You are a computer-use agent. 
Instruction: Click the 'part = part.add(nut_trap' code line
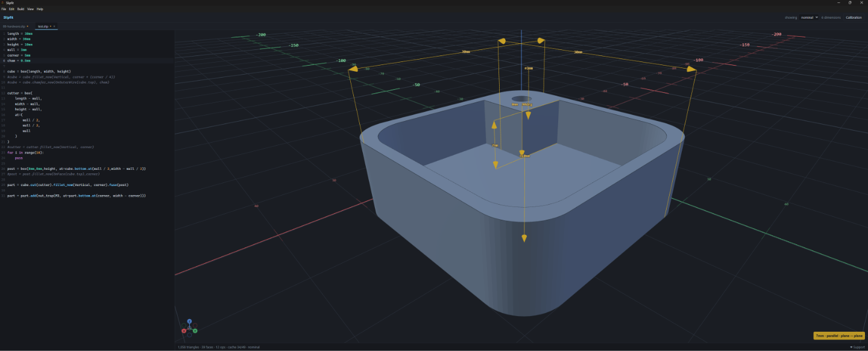click(x=77, y=196)
